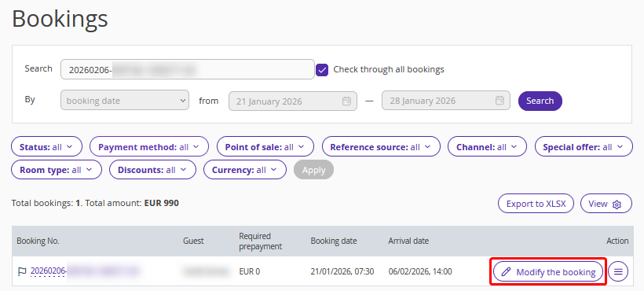Click the calendar icon in the end-date field
The width and height of the screenshot is (644, 291).
tap(499, 101)
